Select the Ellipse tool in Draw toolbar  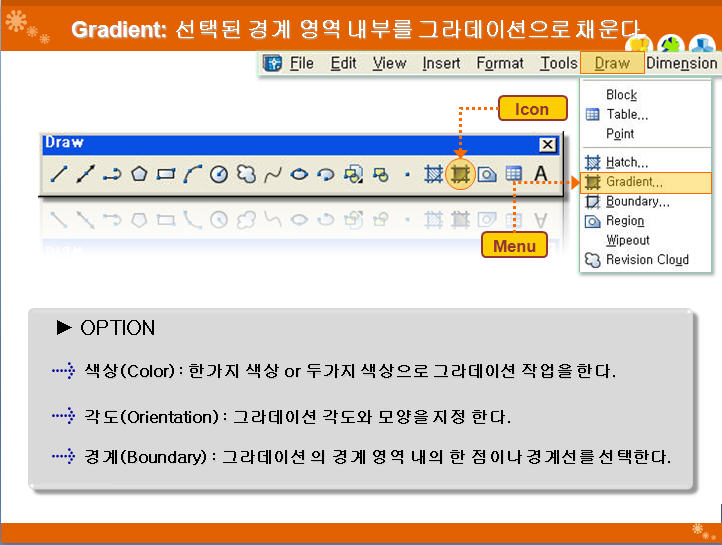tap(299, 174)
